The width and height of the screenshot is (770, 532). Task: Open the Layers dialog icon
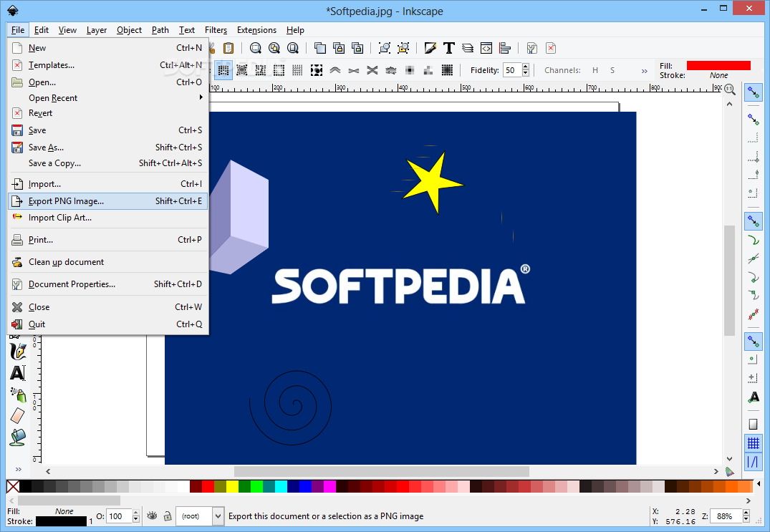(468, 48)
